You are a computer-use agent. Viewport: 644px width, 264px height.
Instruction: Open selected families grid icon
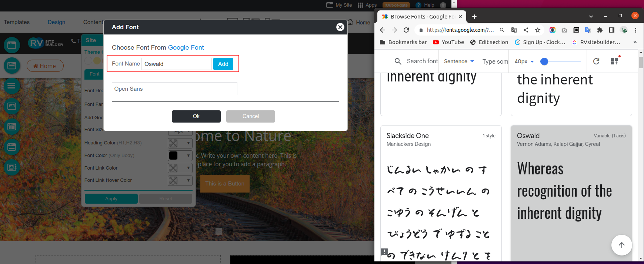614,61
